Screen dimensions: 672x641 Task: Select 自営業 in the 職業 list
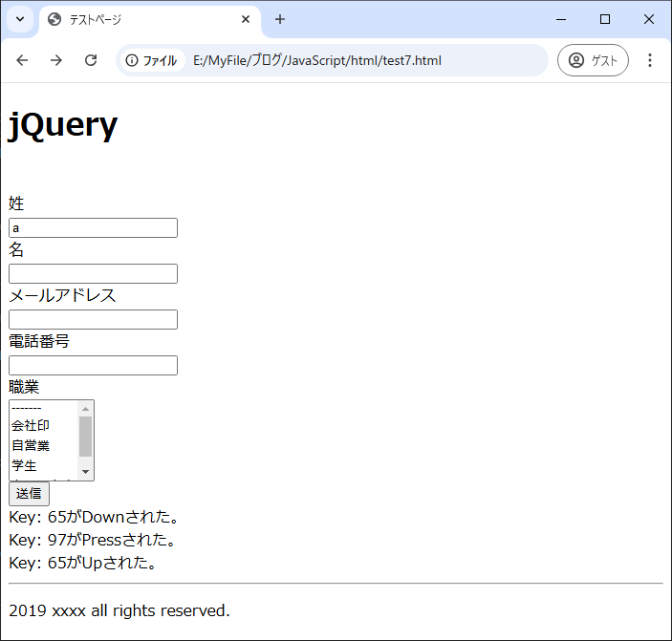pos(44,445)
